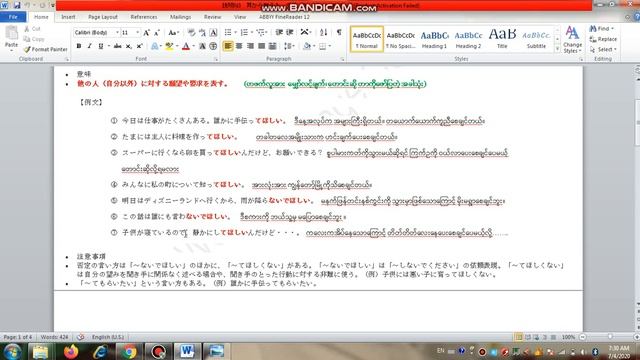Toggle Align Text Left
The width and height of the screenshot is (640, 360).
point(228,46)
